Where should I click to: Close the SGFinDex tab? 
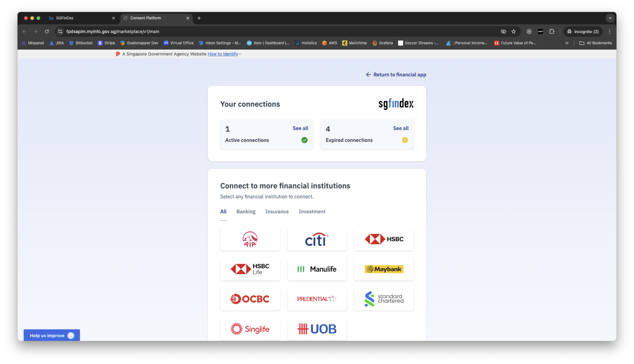pos(114,18)
